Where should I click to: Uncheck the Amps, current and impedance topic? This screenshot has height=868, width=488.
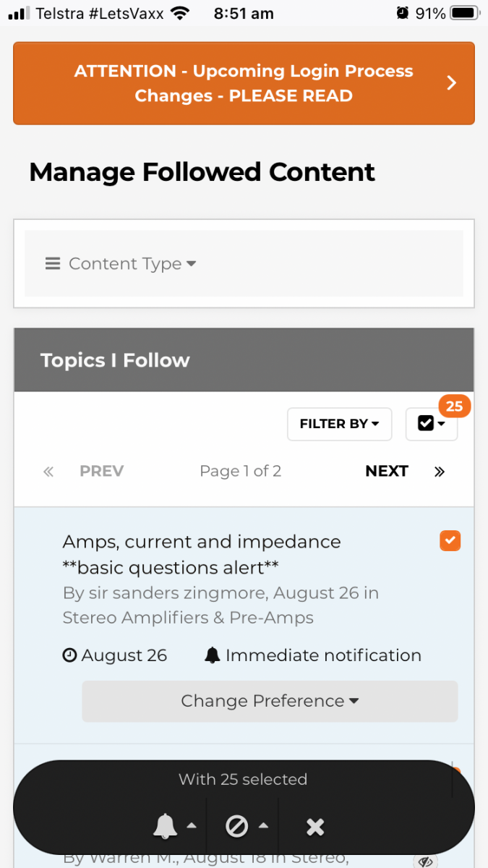(x=450, y=540)
